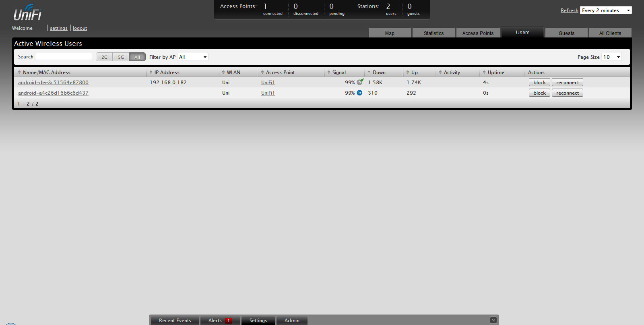This screenshot has height=325, width=644.
Task: Click the station guests count
Action: coord(409,6)
